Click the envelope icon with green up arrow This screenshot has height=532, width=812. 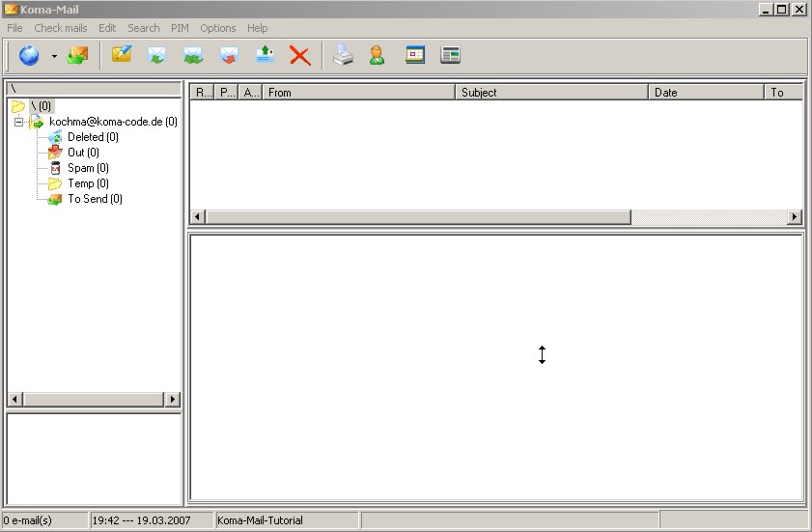click(x=266, y=54)
